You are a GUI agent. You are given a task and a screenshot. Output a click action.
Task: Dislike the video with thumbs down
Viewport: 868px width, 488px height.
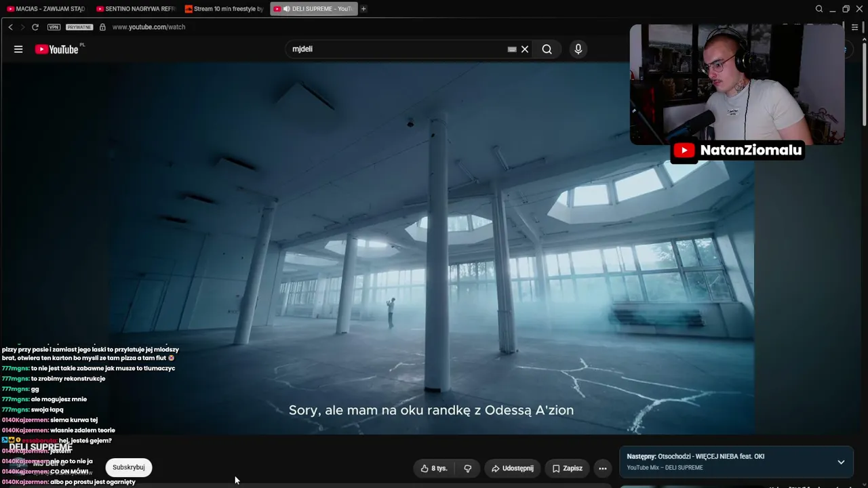click(467, 468)
